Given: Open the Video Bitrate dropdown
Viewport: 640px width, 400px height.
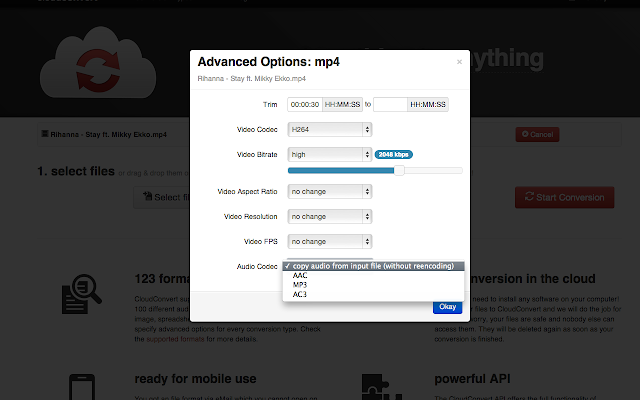Looking at the screenshot, I should (330, 155).
